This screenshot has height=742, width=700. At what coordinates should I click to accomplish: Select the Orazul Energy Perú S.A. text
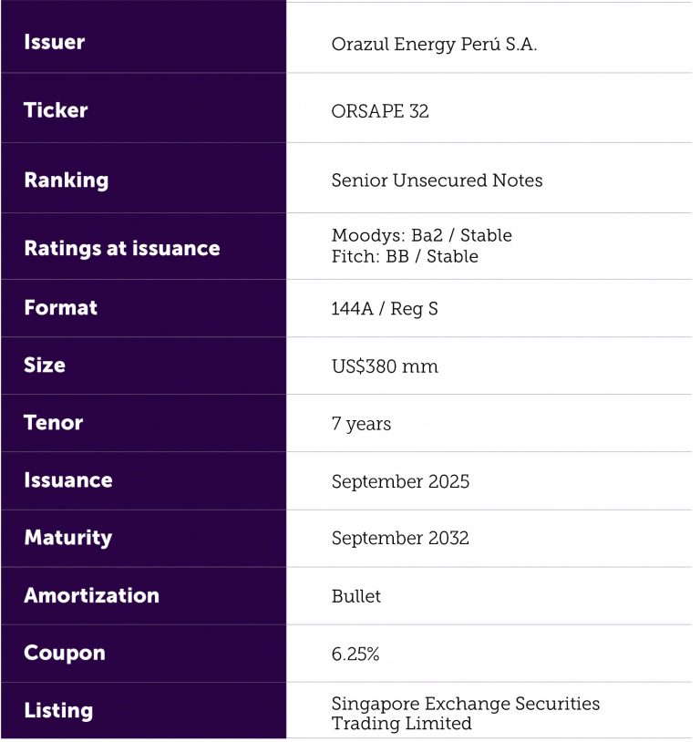click(434, 45)
